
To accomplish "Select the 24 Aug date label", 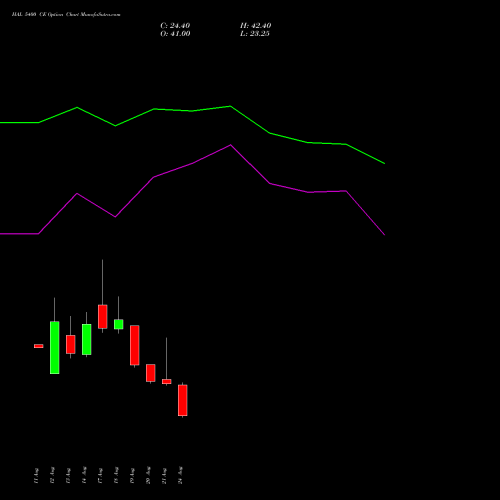I will [x=180, y=476].
